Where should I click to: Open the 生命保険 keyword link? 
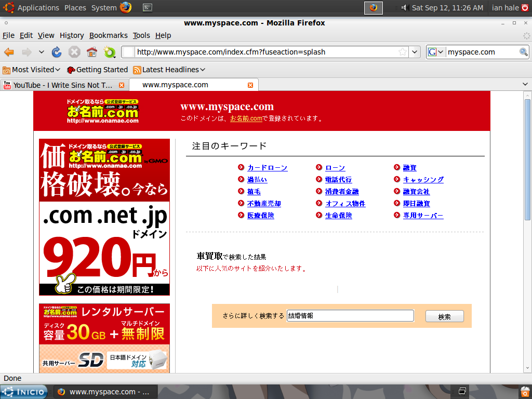[x=338, y=216]
